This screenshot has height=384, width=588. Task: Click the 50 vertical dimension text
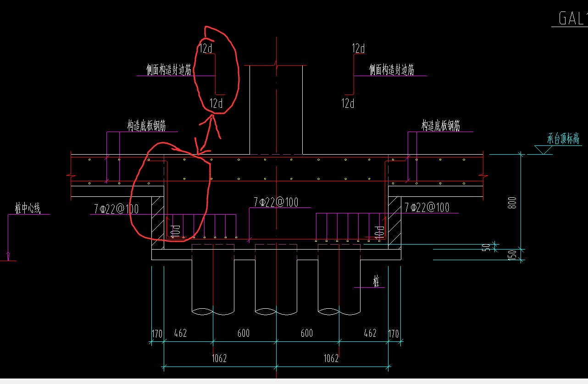(487, 247)
